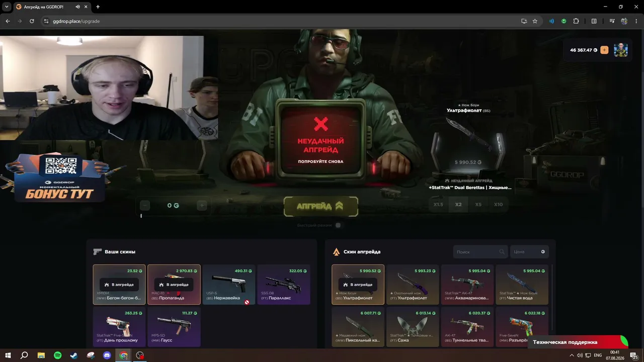Select the USP-S Нержавейка skin card
Viewport: 644px width, 362px height.
[x=229, y=285]
